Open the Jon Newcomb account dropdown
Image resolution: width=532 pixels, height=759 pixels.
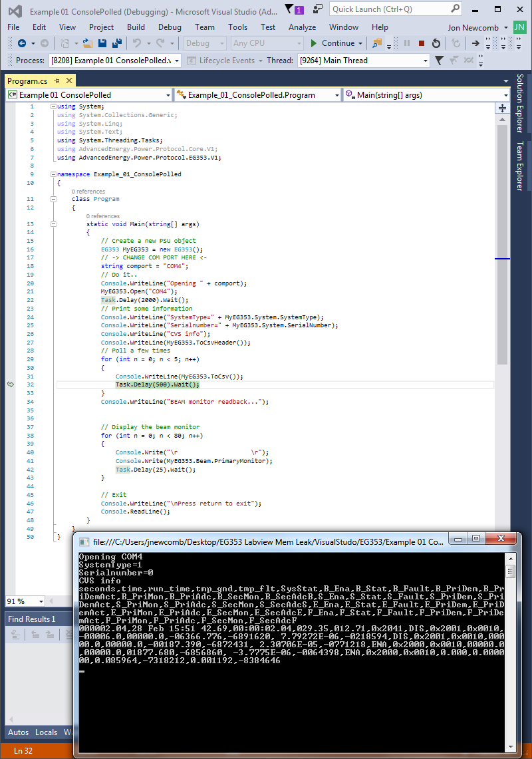click(506, 27)
